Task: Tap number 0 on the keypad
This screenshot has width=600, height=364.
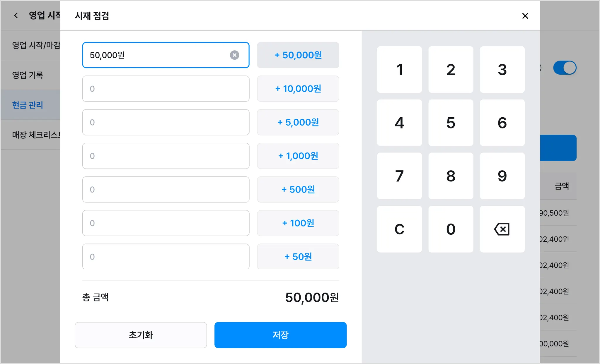Action: (x=451, y=229)
